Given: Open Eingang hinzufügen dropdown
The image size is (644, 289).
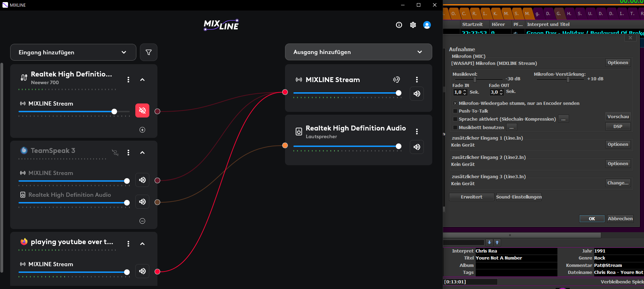Looking at the screenshot, I should 73,52.
